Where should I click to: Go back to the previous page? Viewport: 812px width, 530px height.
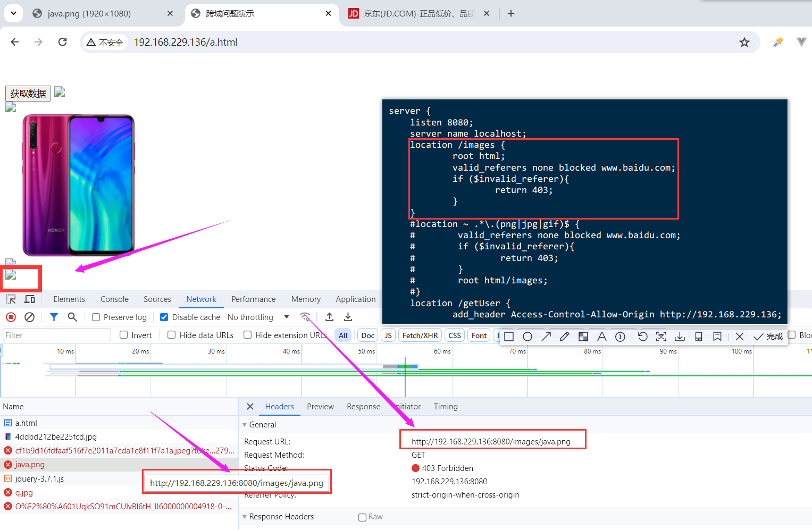click(x=15, y=42)
